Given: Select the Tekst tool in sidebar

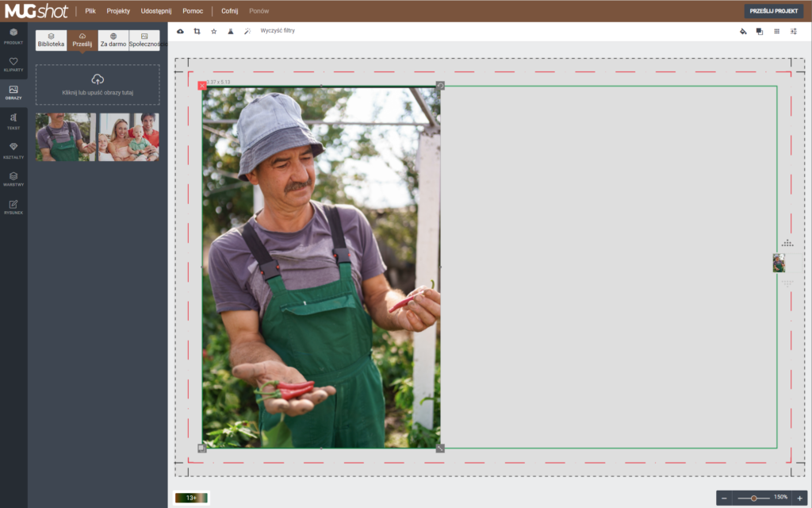Looking at the screenshot, I should pyautogui.click(x=13, y=121).
